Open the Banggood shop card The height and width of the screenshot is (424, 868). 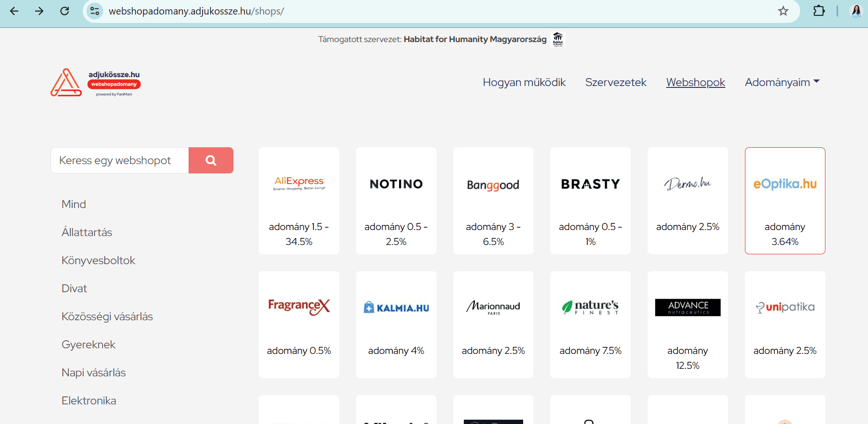pos(493,201)
